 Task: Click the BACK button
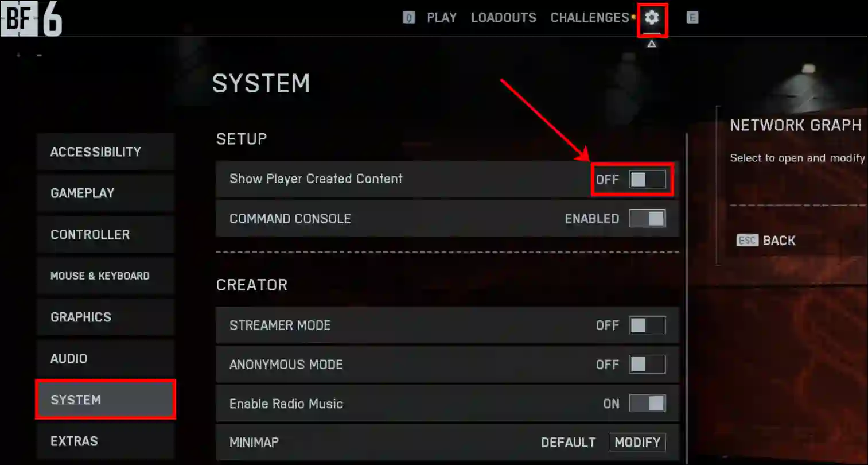pyautogui.click(x=779, y=241)
